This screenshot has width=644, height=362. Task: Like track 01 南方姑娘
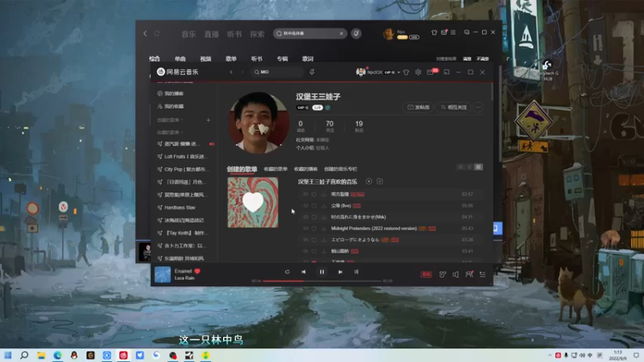point(314,195)
